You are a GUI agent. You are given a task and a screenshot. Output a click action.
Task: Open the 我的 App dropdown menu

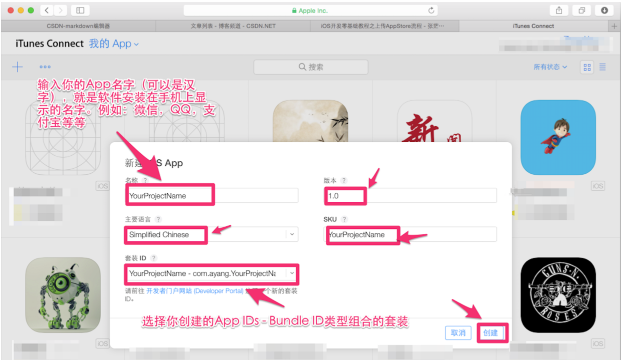pyautogui.click(x=113, y=44)
